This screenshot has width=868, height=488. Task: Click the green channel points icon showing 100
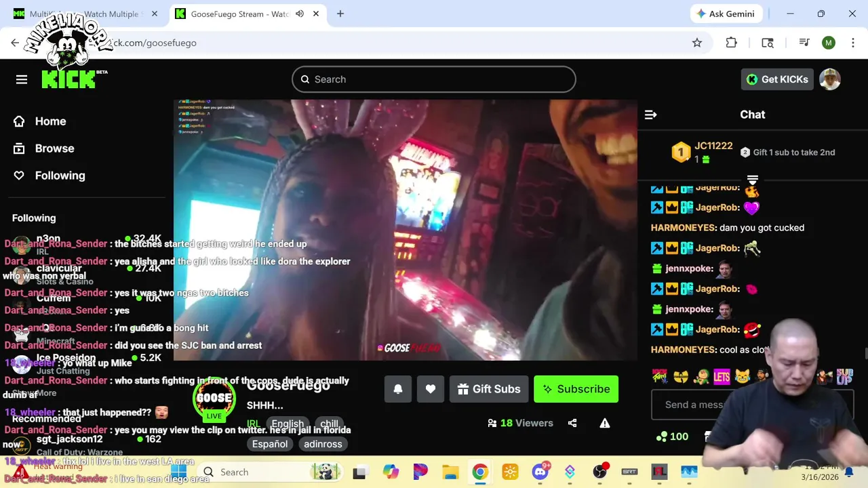[662, 436]
